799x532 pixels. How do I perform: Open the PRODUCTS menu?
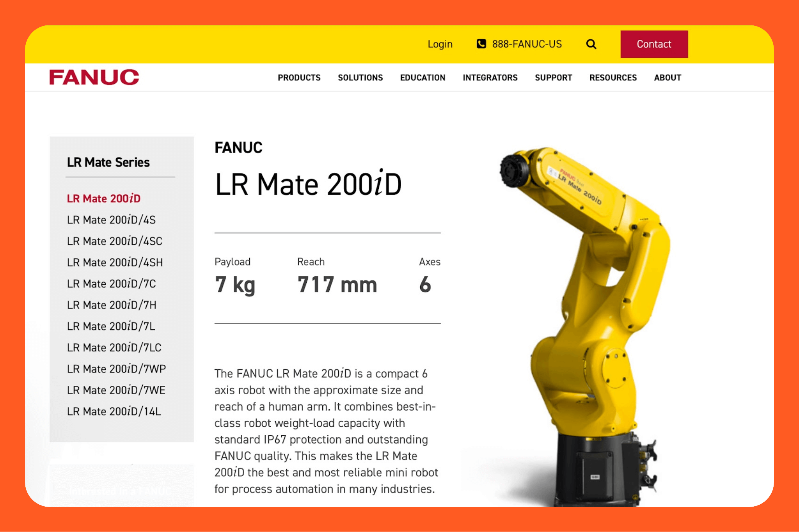point(299,78)
